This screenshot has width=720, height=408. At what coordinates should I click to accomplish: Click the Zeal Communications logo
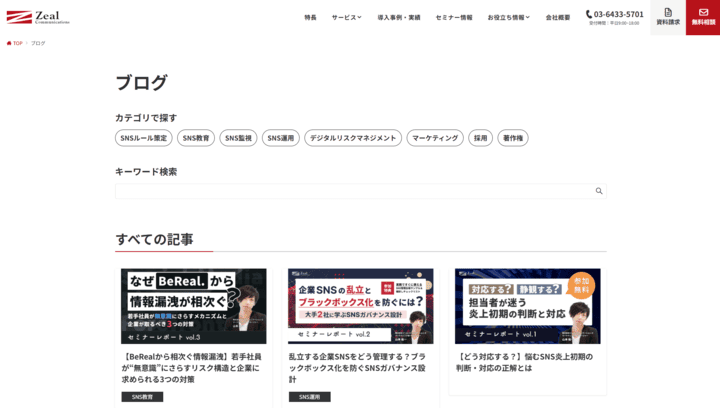(x=38, y=17)
